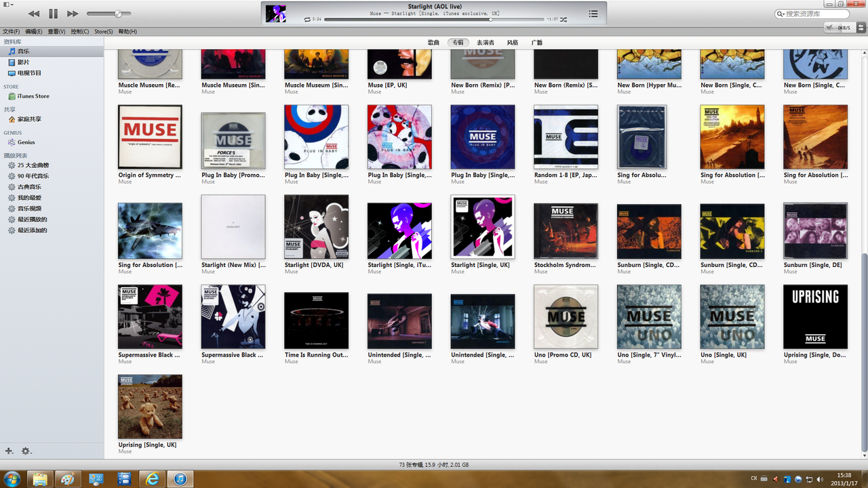Click the "Starlight (New Mix) [..." album title
868x488 pixels.
233,265
